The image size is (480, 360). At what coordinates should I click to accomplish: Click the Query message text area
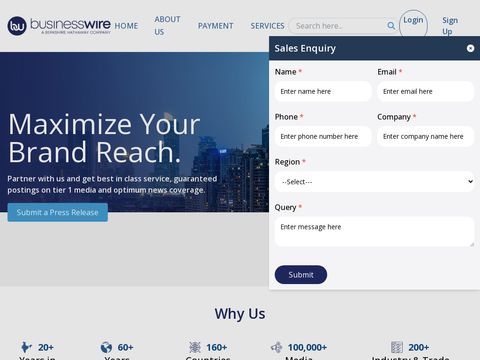374,232
